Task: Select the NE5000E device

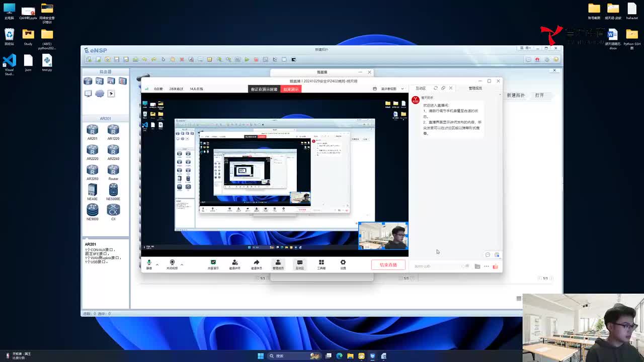Action: click(113, 192)
